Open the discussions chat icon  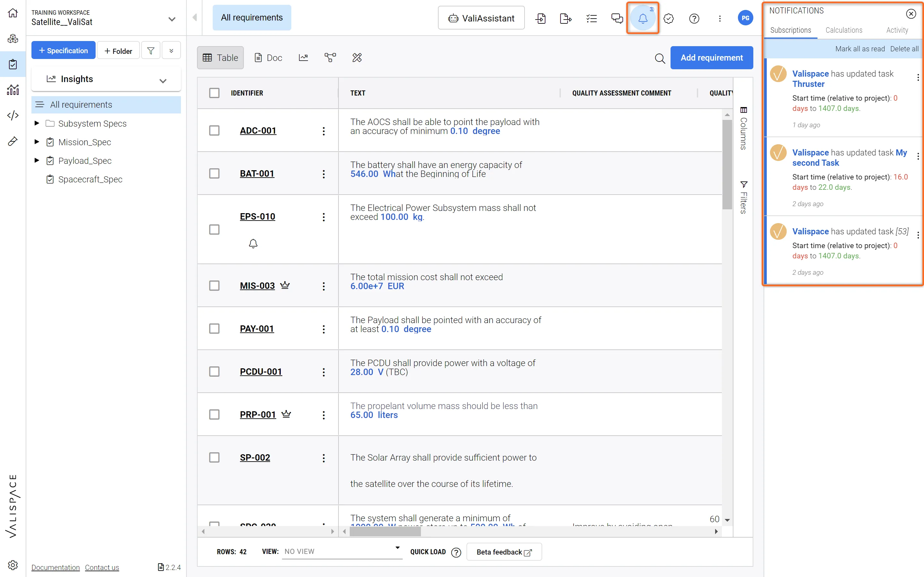coord(617,18)
